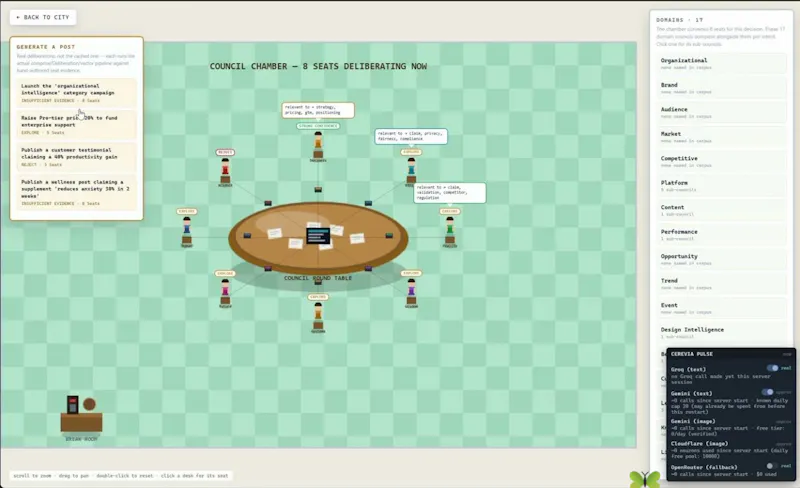800x488 pixels.
Task: Toggle the Groq (text) switch
Action: pos(772,368)
